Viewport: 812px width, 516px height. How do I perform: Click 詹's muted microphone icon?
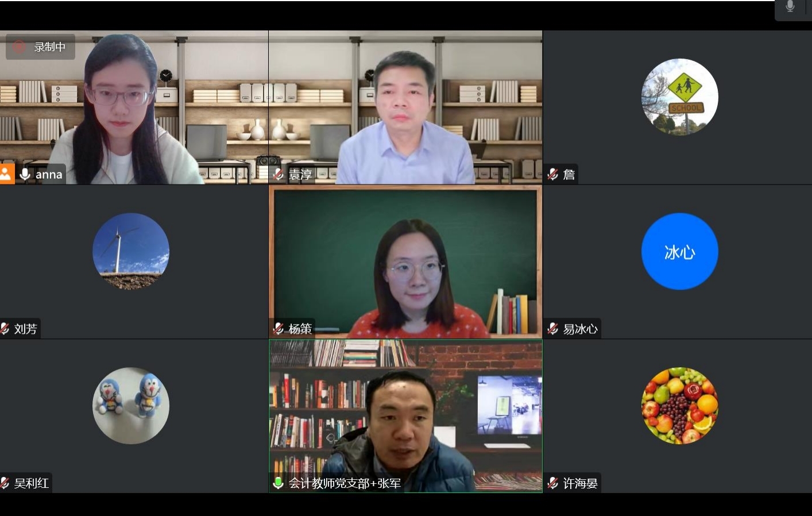(553, 174)
